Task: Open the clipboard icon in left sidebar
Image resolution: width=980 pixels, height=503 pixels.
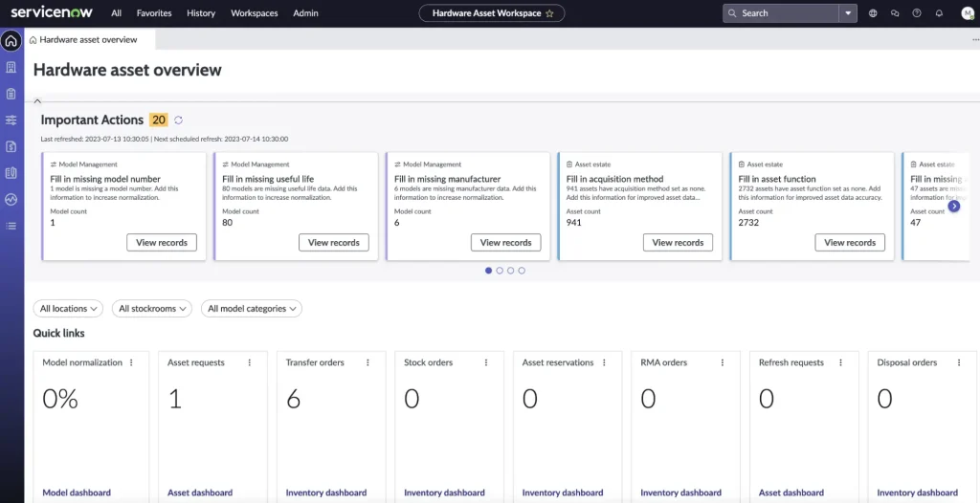Action: [11, 94]
